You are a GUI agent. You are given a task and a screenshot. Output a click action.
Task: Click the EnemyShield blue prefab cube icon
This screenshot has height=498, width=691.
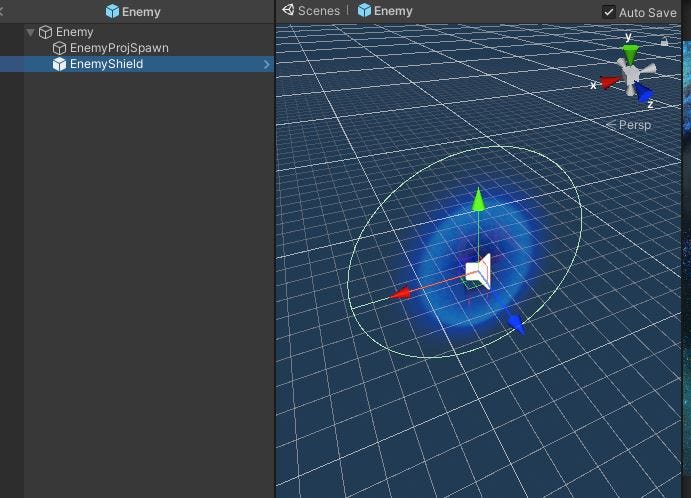[59, 64]
